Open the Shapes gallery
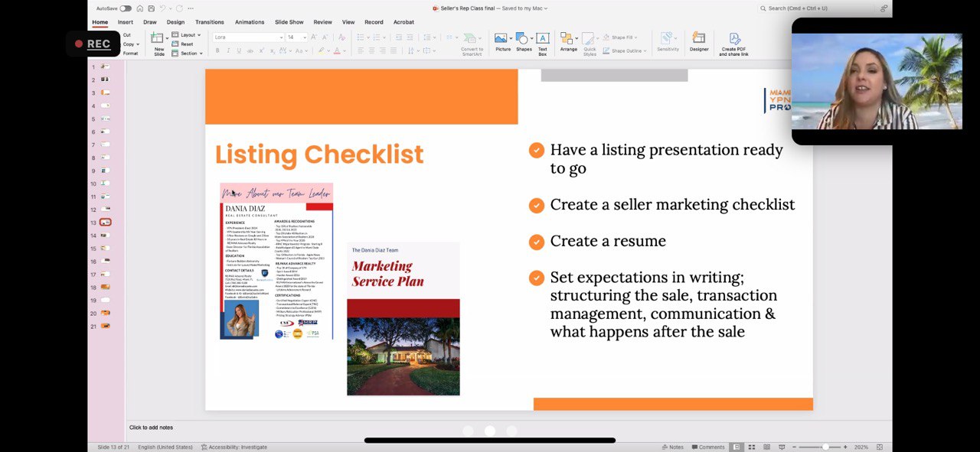Screen dimensions: 980x452 [524, 42]
